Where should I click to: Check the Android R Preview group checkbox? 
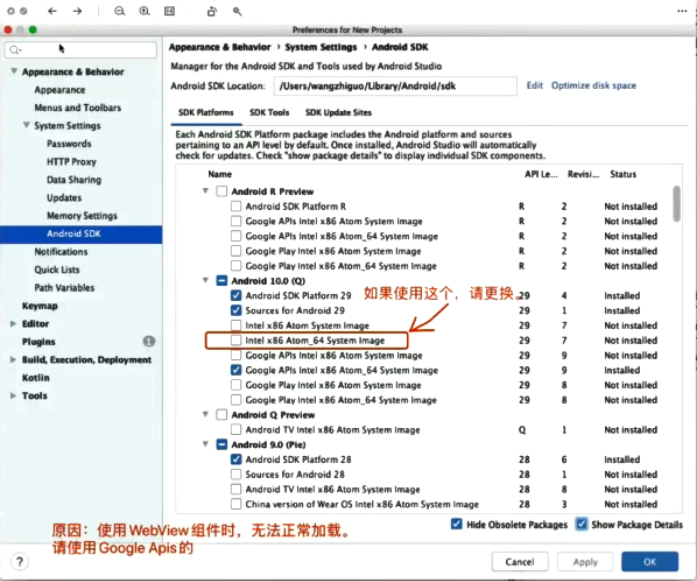click(x=221, y=192)
